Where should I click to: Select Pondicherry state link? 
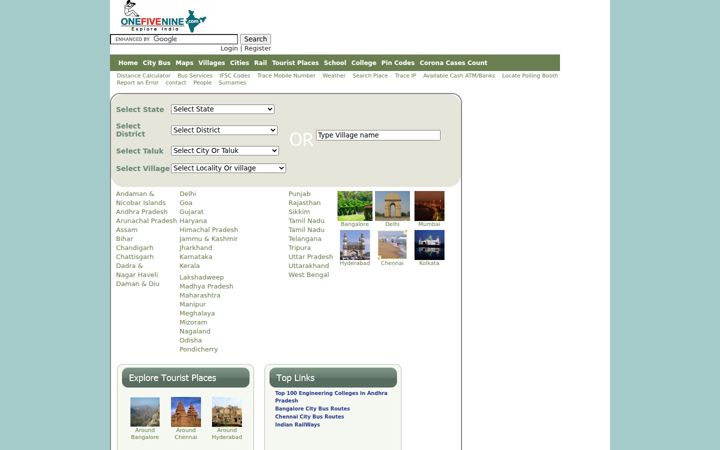click(198, 349)
